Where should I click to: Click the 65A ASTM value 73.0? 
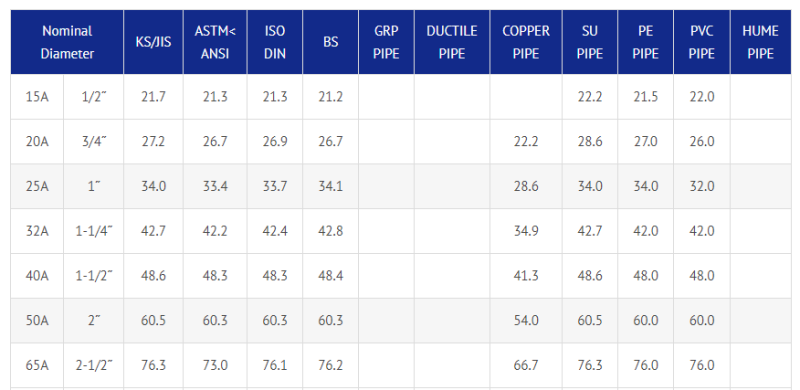point(215,365)
